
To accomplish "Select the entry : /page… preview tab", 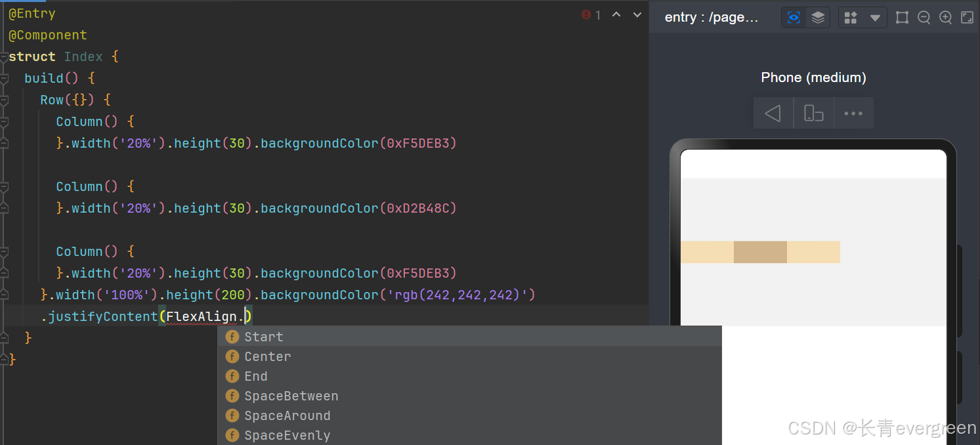I will (x=712, y=18).
